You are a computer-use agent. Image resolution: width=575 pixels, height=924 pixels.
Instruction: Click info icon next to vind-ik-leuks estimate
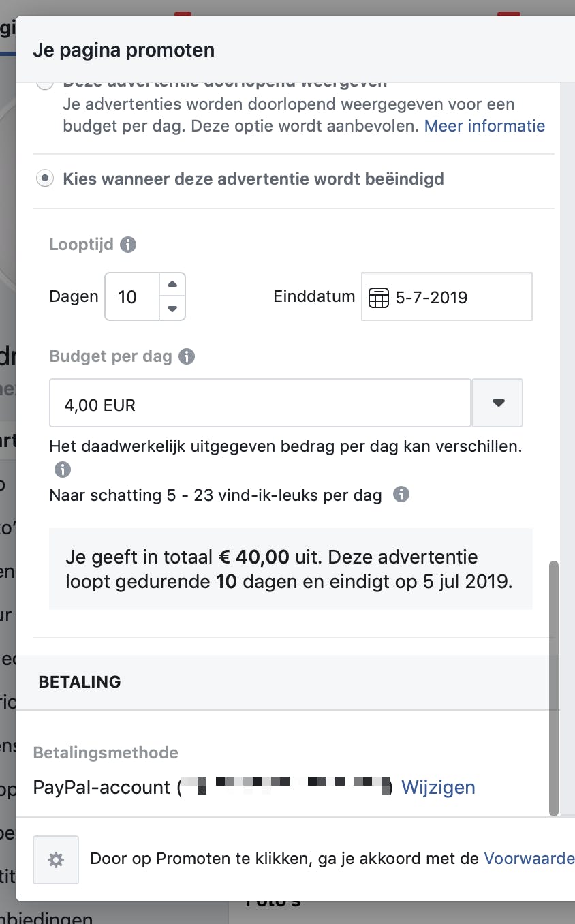point(401,495)
